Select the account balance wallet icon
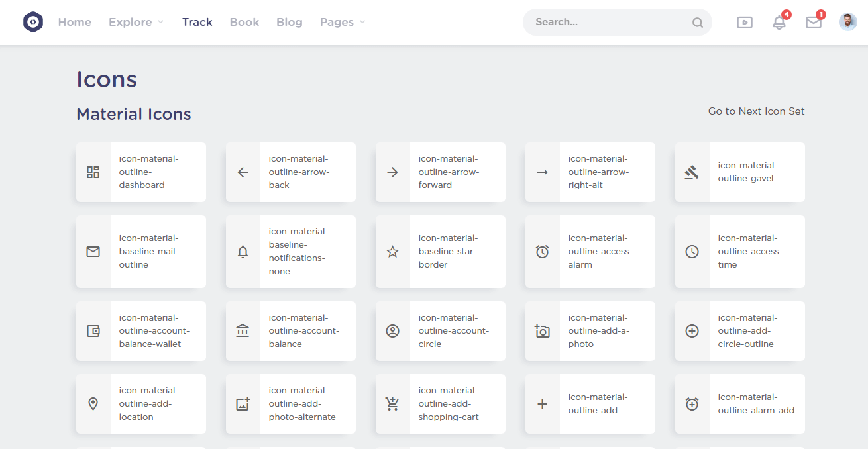 93,331
